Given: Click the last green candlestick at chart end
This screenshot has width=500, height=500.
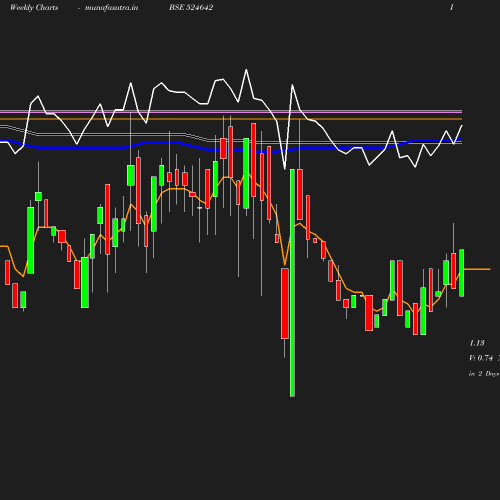Looking at the screenshot, I should point(462,273).
